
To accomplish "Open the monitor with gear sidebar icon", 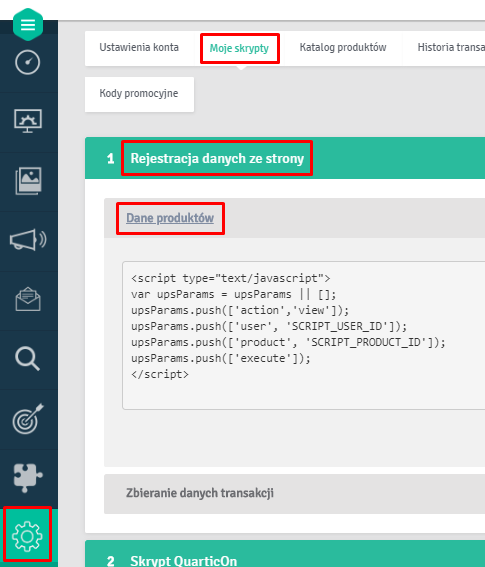I will click(28, 121).
